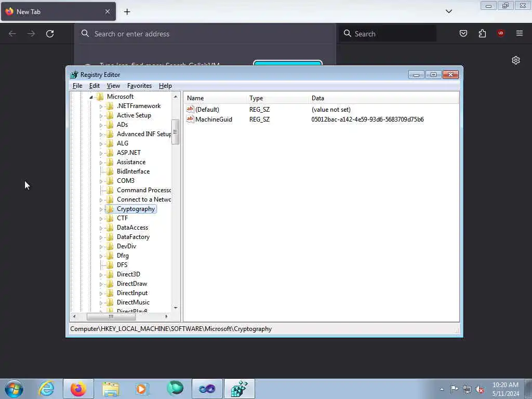Click the Action Center flag icon
Screen dimensions: 532x399
(x=454, y=389)
